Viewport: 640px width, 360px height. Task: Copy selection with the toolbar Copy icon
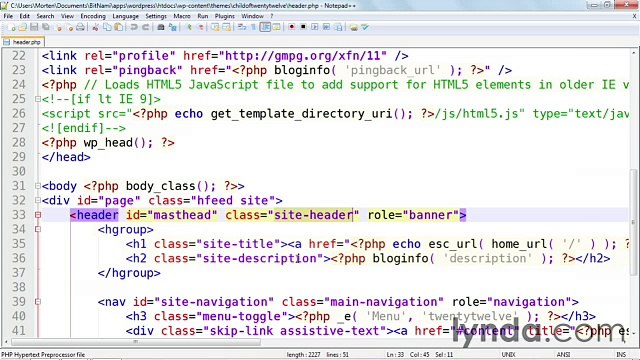pos(107,27)
